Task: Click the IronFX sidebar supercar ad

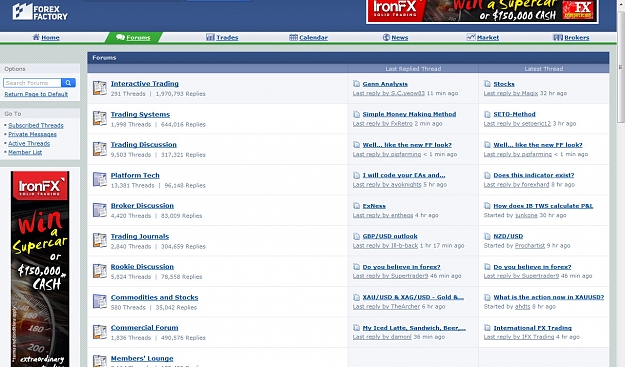Action: pos(40,269)
